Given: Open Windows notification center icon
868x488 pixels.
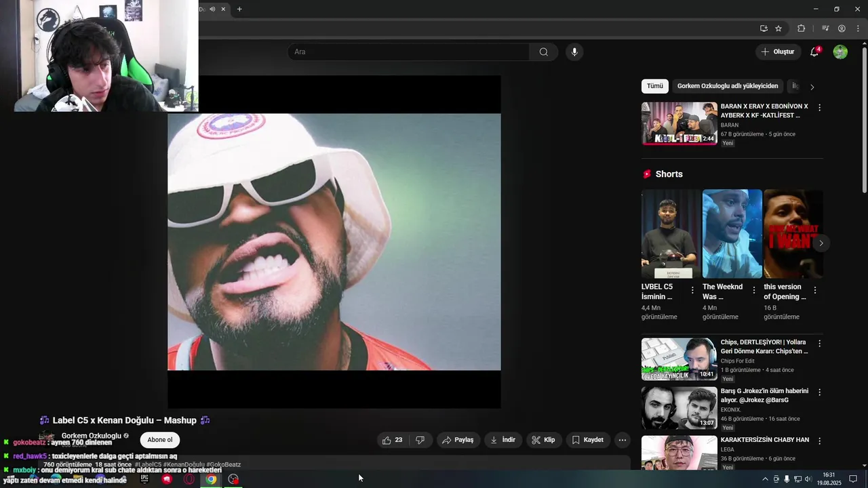Looking at the screenshot, I should coord(853,479).
